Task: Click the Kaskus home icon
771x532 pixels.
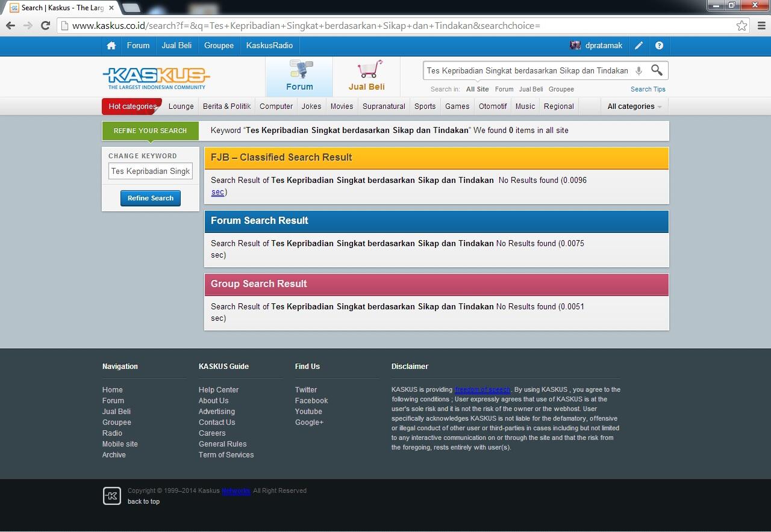Action: point(111,46)
